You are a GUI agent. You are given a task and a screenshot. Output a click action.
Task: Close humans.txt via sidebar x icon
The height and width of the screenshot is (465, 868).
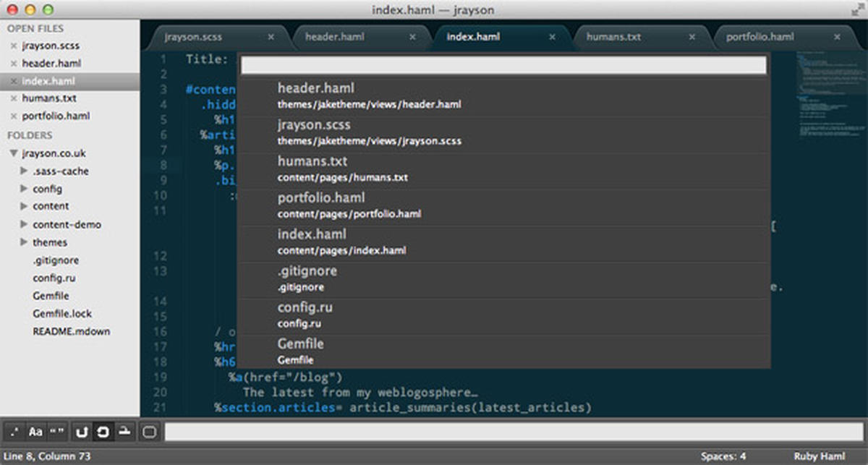pyautogui.click(x=14, y=98)
